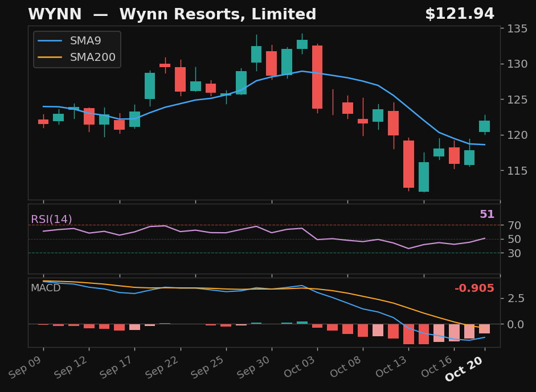
Task: Click the Oct 16 date label
Action: click(x=437, y=367)
